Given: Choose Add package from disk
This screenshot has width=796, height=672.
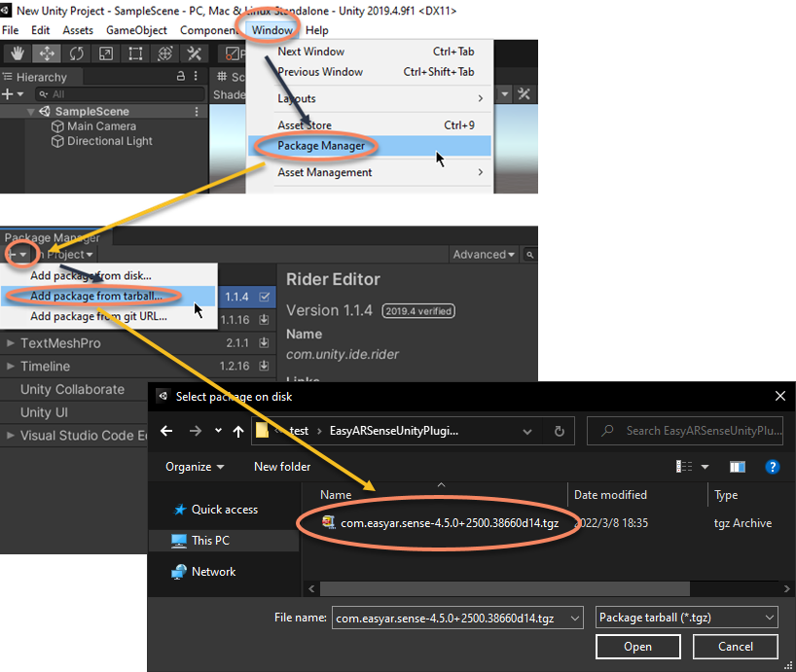Looking at the screenshot, I should click(x=109, y=275).
